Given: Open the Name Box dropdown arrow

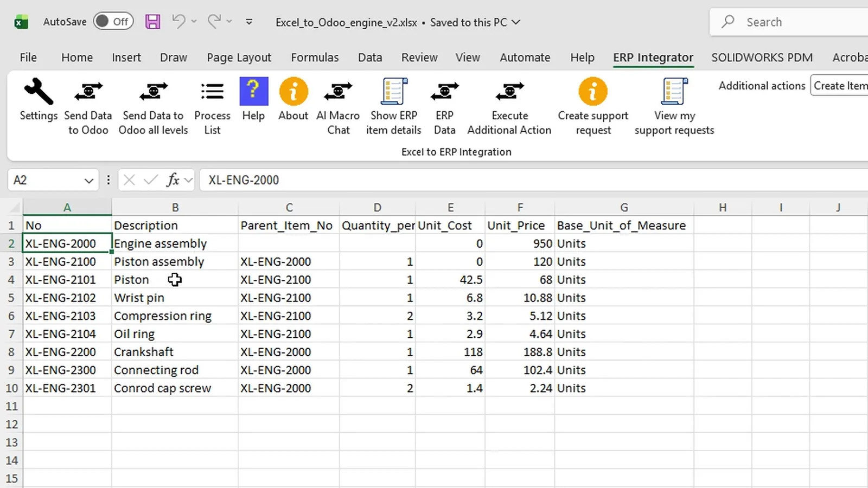Looking at the screenshot, I should [x=89, y=181].
